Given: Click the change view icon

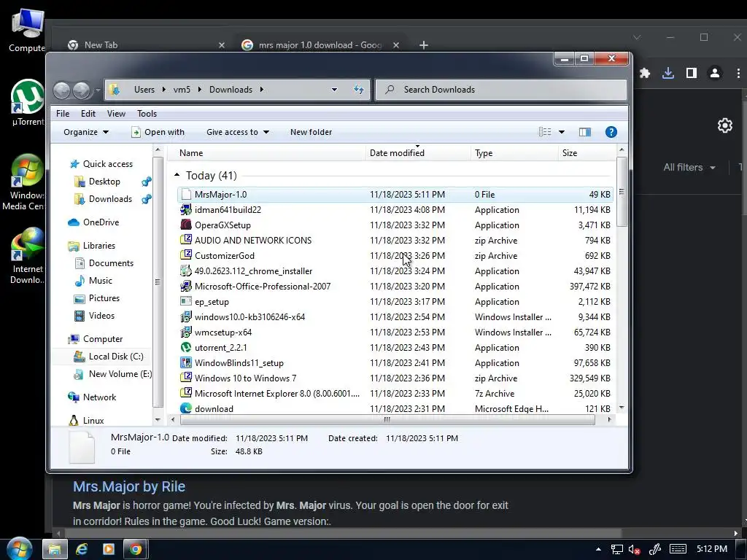Looking at the screenshot, I should (544, 132).
